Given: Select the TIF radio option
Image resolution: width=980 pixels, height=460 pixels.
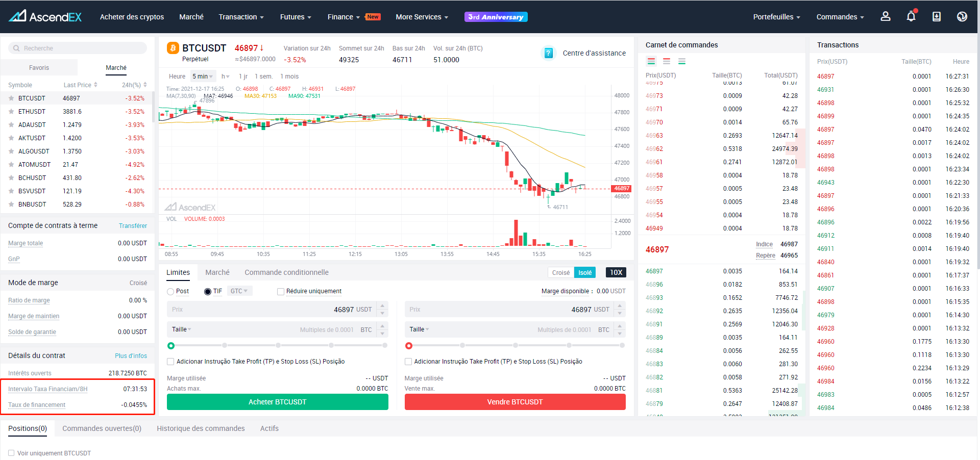Looking at the screenshot, I should pyautogui.click(x=208, y=292).
